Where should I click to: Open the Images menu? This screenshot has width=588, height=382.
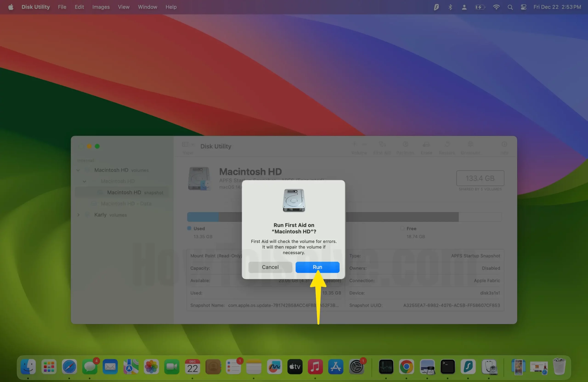[x=101, y=7]
